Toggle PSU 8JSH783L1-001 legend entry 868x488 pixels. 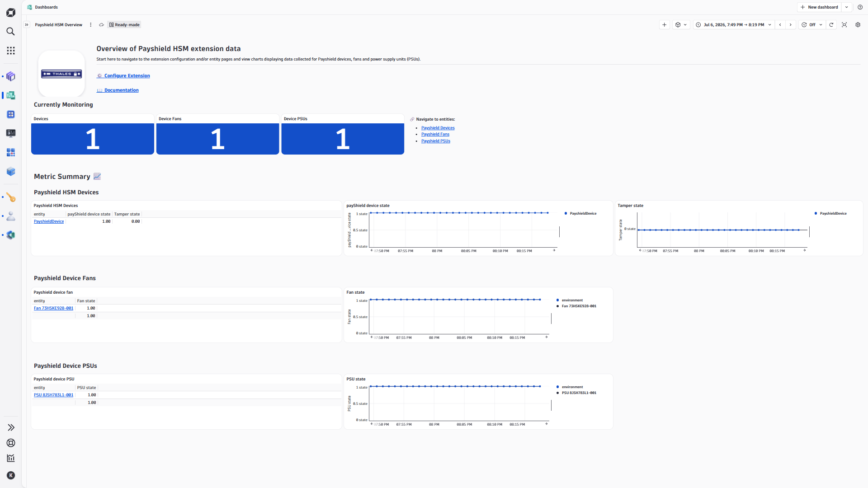point(576,393)
